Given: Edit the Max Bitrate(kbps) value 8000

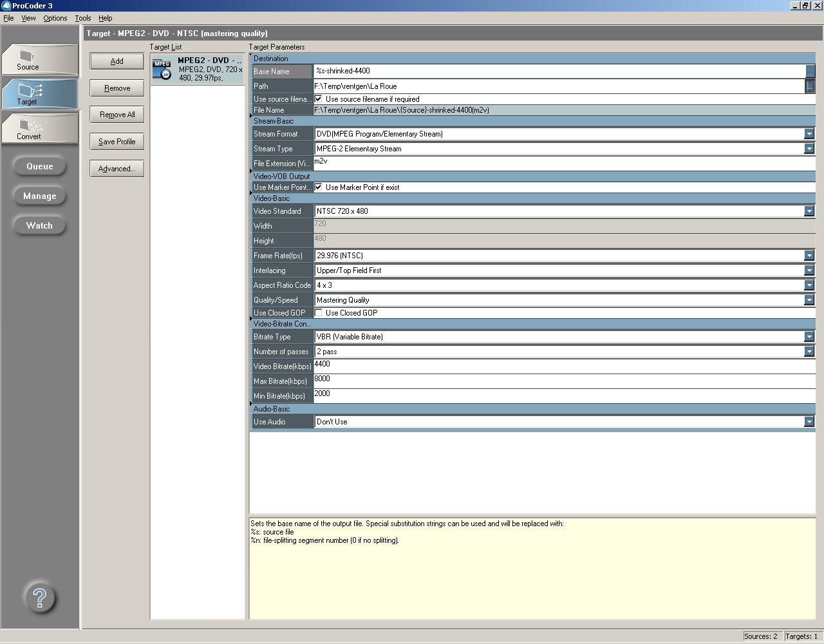Looking at the screenshot, I should 564,381.
